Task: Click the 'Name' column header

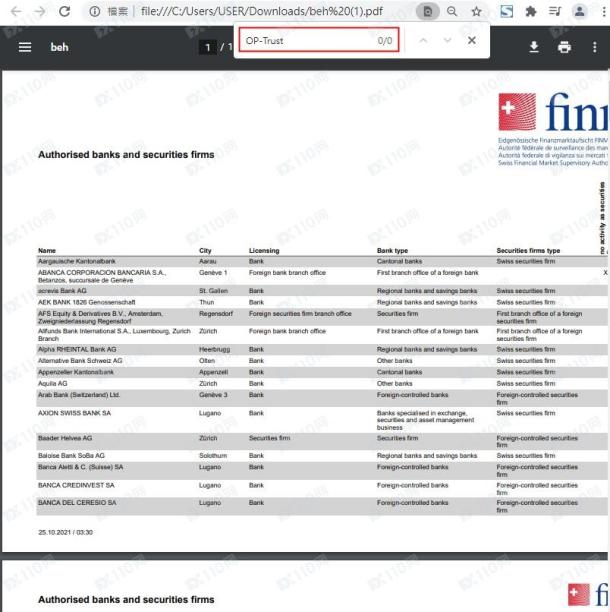Action: [47, 251]
